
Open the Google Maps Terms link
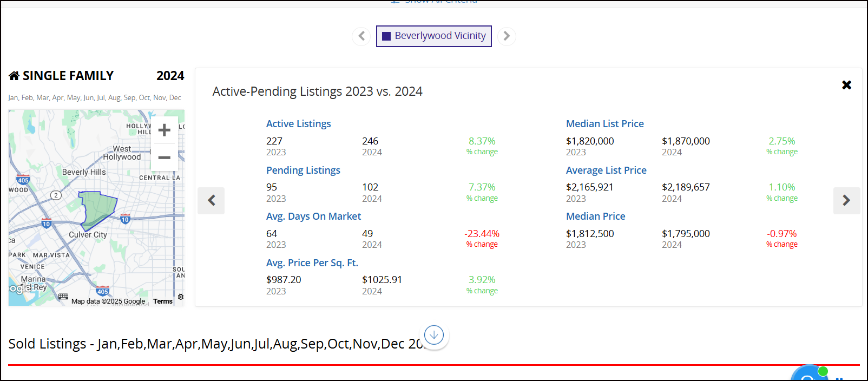point(162,301)
